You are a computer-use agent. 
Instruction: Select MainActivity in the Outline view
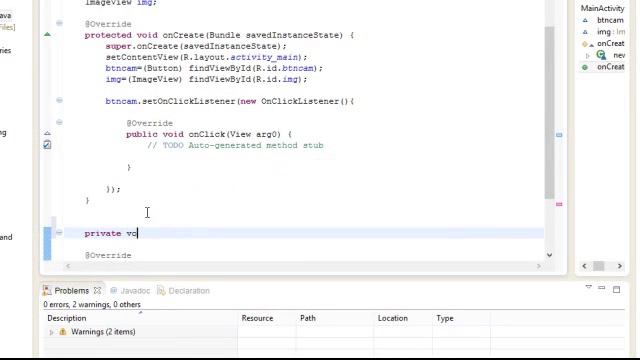pos(602,8)
